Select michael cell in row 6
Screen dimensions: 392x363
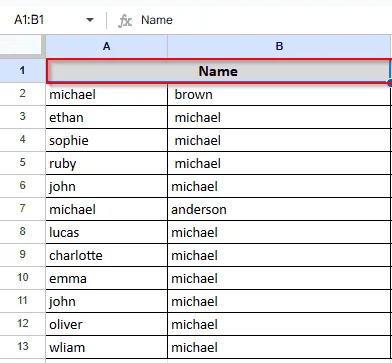(279, 186)
